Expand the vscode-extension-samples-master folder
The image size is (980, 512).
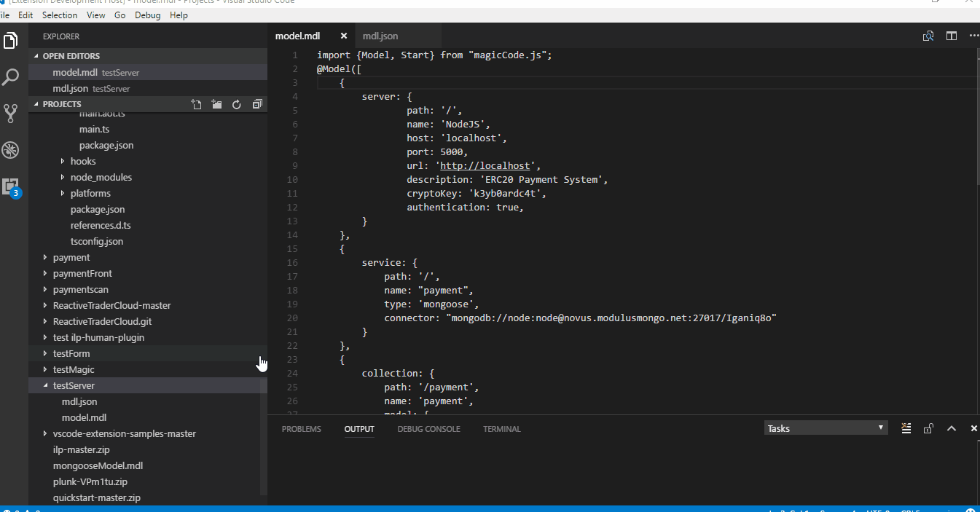(x=148, y=433)
